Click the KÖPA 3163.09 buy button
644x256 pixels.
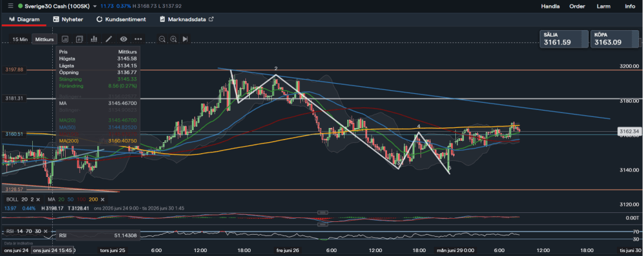click(614, 39)
